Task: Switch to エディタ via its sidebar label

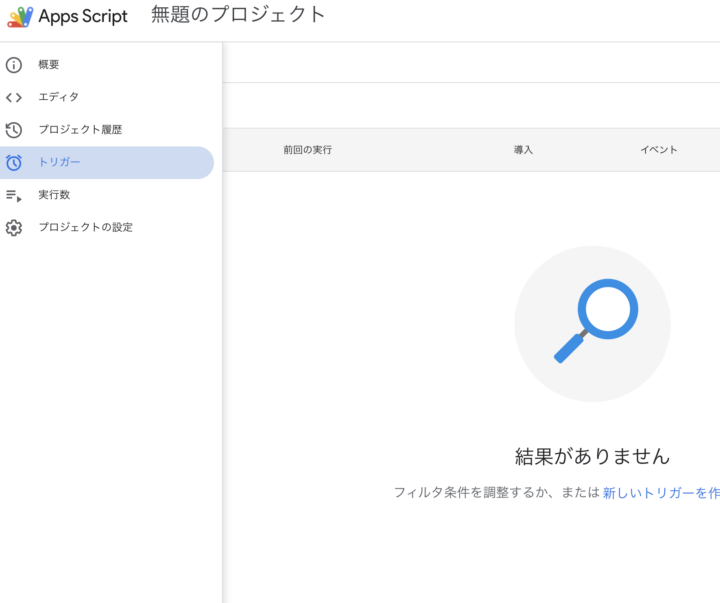Action: (58, 97)
